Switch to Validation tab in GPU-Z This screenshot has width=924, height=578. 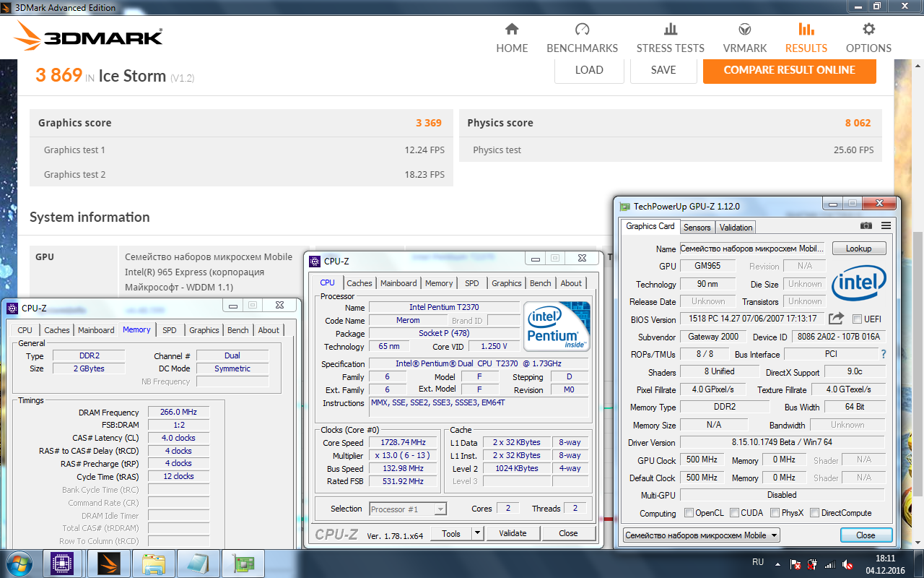(x=736, y=227)
